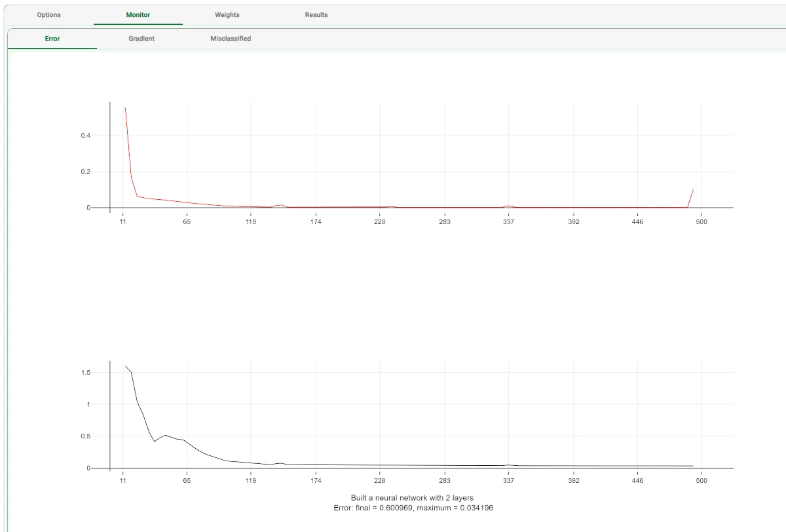Click the 0.5 y-axis label on bottom chart
Screen dimensions: 786x532
click(x=85, y=436)
